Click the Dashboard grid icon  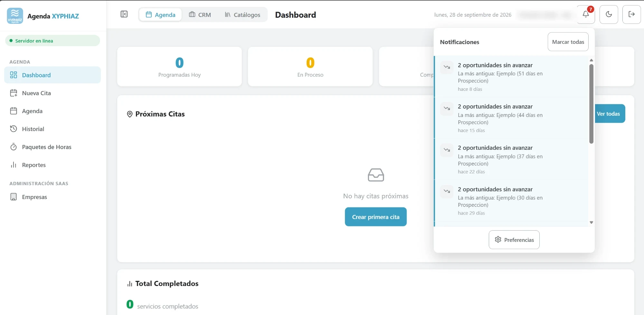14,75
